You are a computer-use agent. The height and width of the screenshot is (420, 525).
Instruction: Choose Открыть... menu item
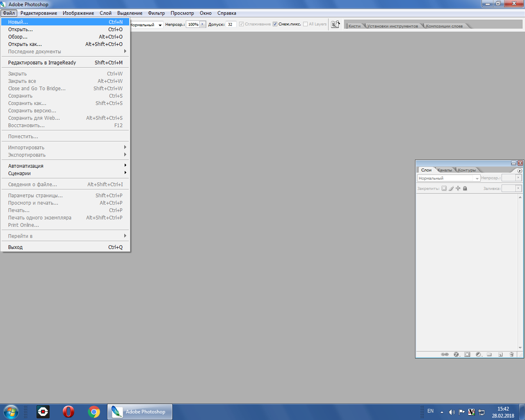point(65,30)
